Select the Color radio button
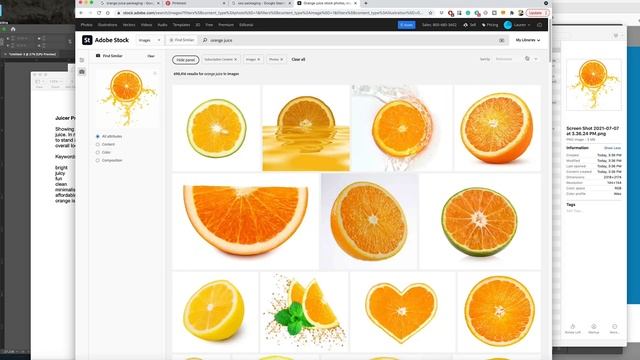Viewport: 640px width, 360px height. pos(98,152)
